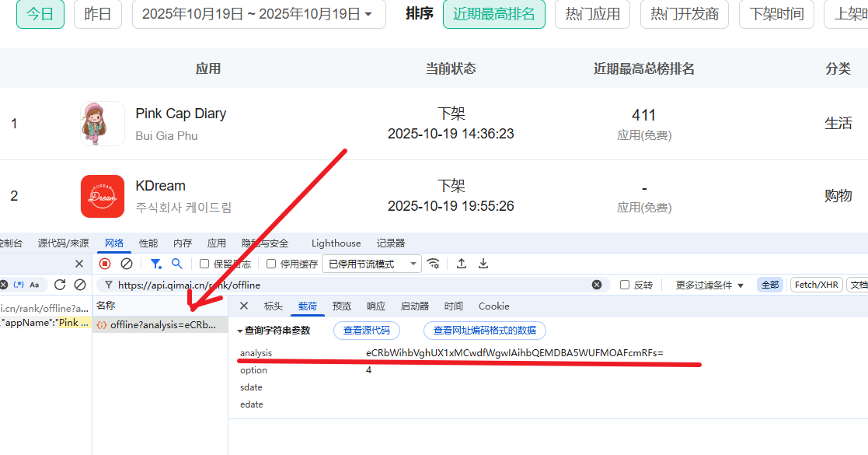Enable the 保留日志 checkbox
Image resolution: width=868 pixels, height=455 pixels.
tap(204, 264)
